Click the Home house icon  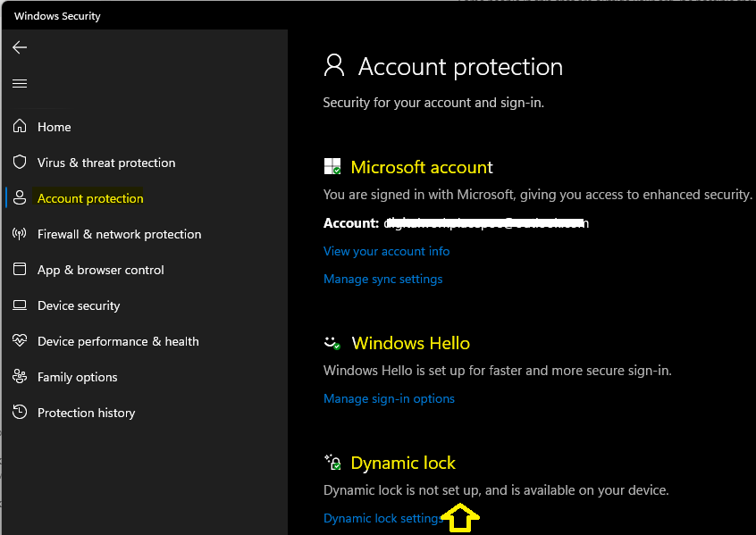point(20,126)
